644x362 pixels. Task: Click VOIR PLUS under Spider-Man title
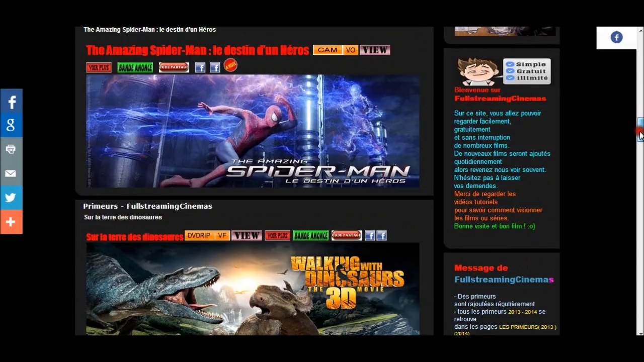[99, 67]
